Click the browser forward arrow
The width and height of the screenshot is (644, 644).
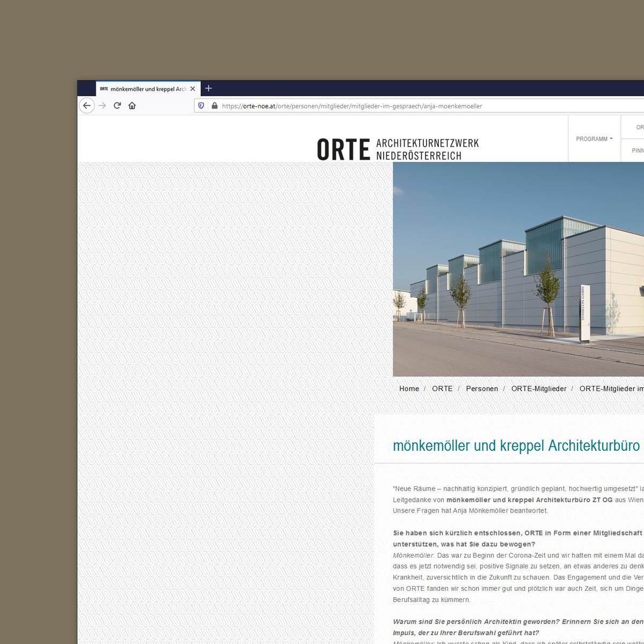[103, 106]
